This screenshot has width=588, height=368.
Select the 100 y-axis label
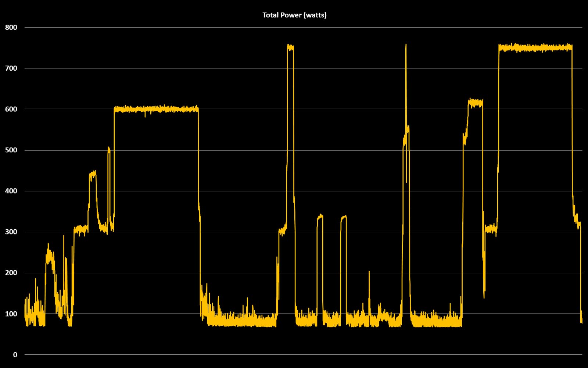point(11,314)
